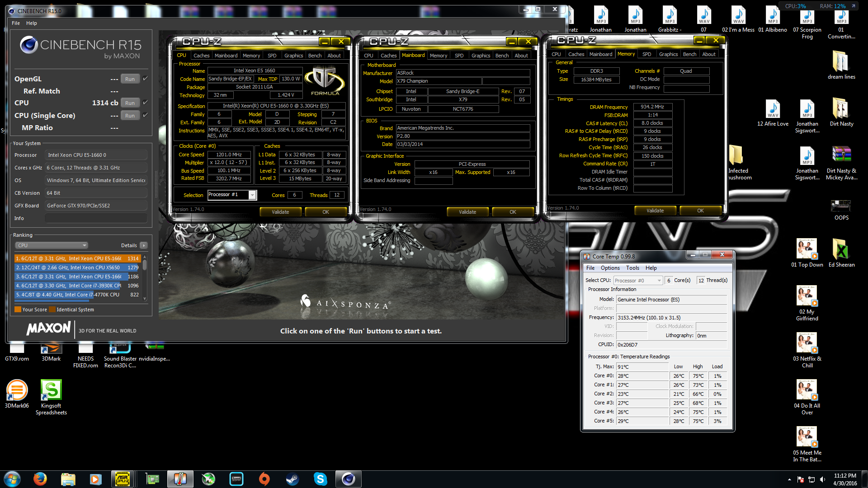The width and height of the screenshot is (868, 488).
Task: Open the Windows Start menu orb
Action: pyautogui.click(x=12, y=479)
